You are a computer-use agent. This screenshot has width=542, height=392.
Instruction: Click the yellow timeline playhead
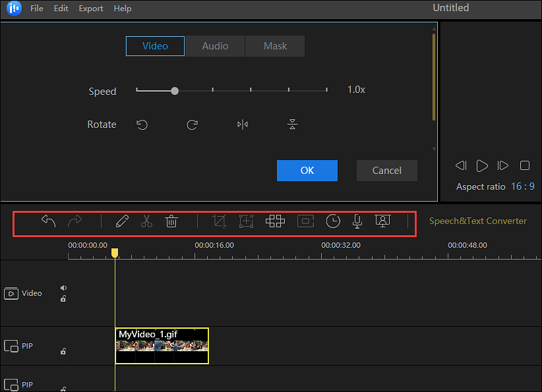click(x=115, y=253)
